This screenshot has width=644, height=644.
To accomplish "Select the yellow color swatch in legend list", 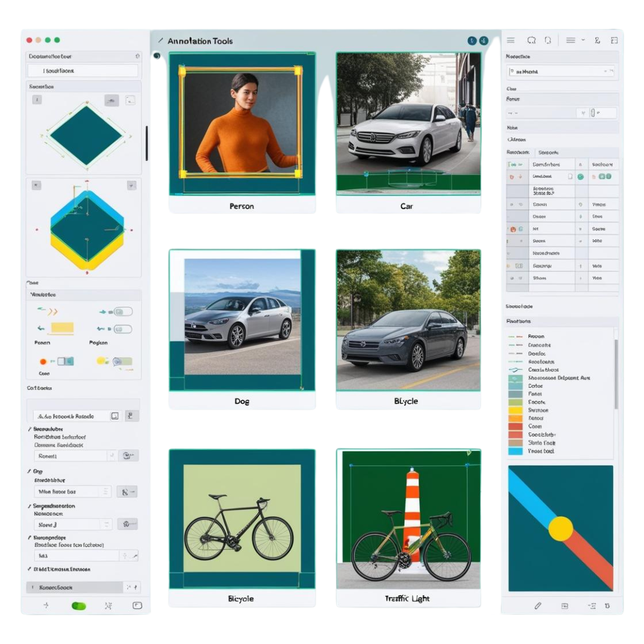I will coord(515,410).
